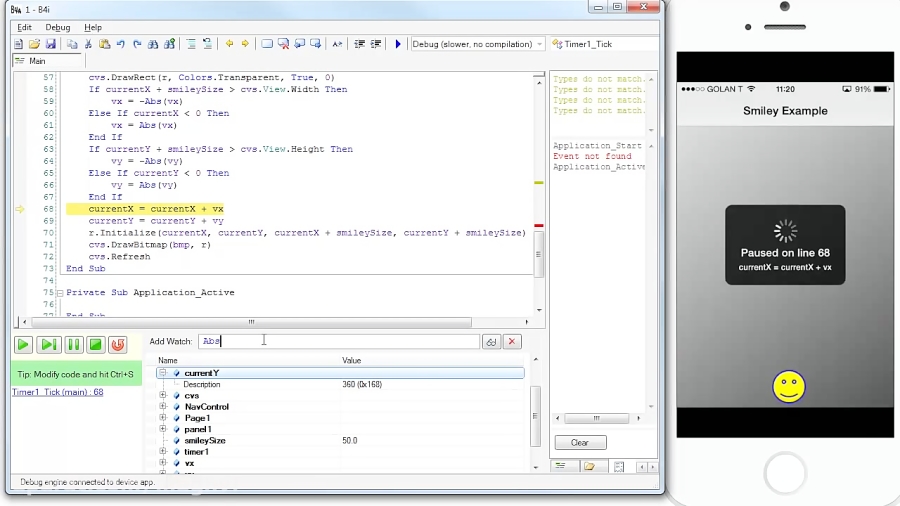Click the glasses icon beside Add Watch
The width and height of the screenshot is (900, 506).
491,342
